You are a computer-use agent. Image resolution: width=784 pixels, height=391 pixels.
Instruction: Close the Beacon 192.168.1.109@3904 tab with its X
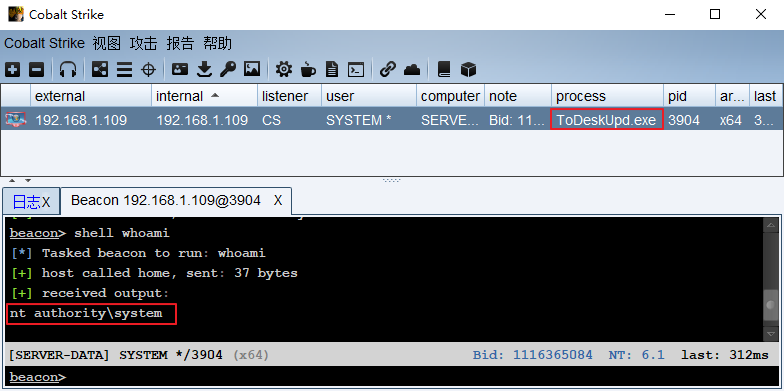point(278,200)
